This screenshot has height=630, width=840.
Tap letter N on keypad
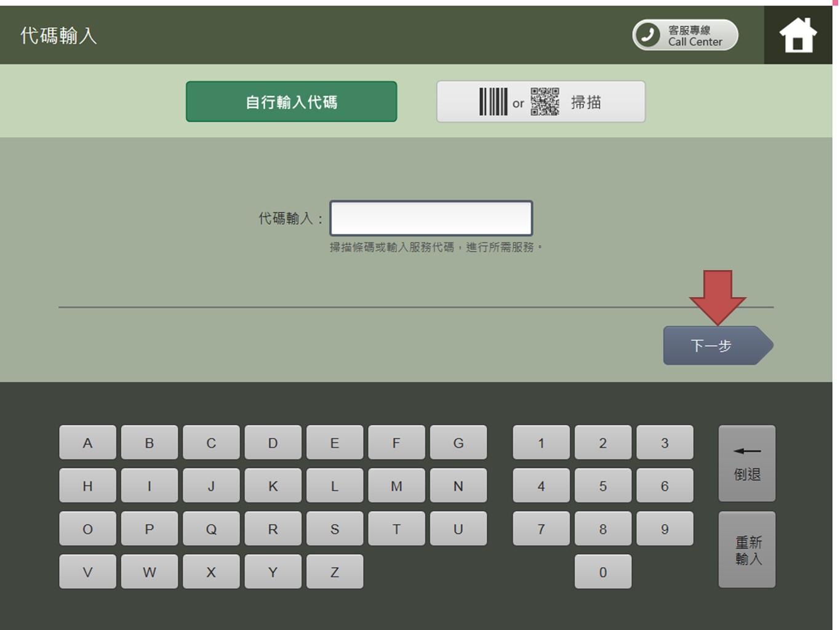458,485
